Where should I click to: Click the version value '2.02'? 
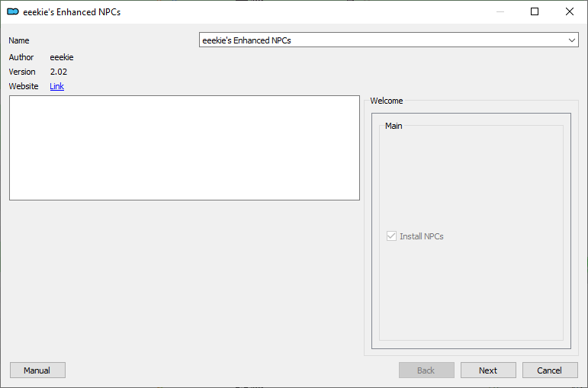pos(59,72)
